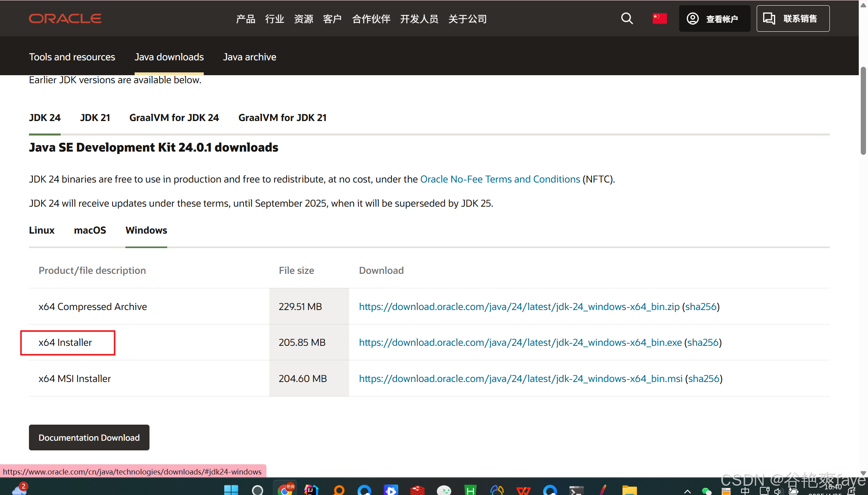Open the 产品 navigation menu

[x=246, y=19]
